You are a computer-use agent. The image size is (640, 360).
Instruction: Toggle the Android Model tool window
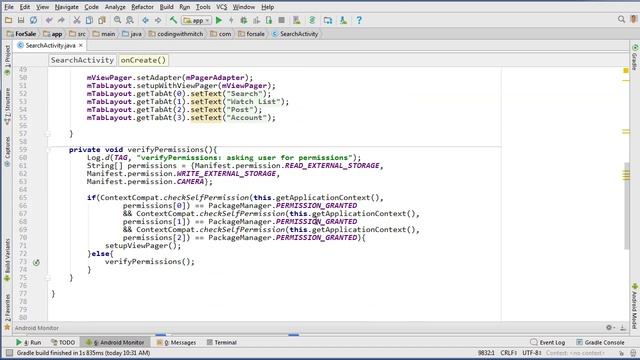click(x=635, y=306)
